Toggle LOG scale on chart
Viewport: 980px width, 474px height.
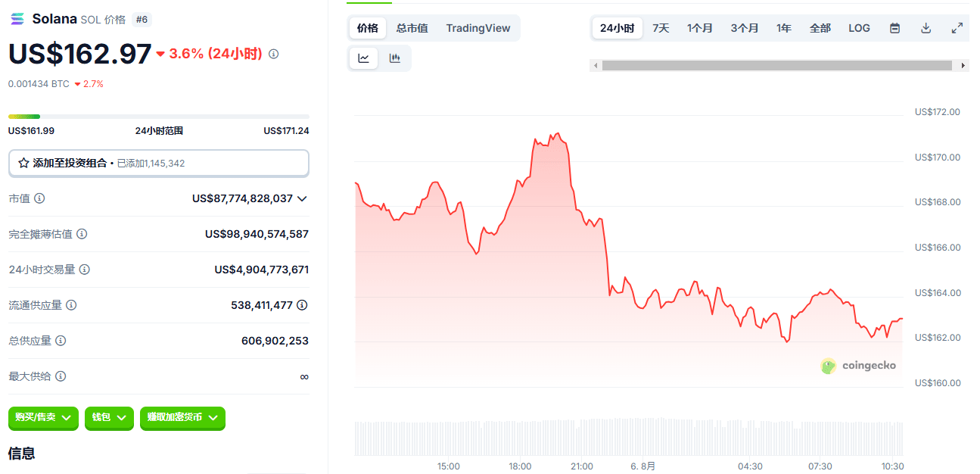(859, 28)
